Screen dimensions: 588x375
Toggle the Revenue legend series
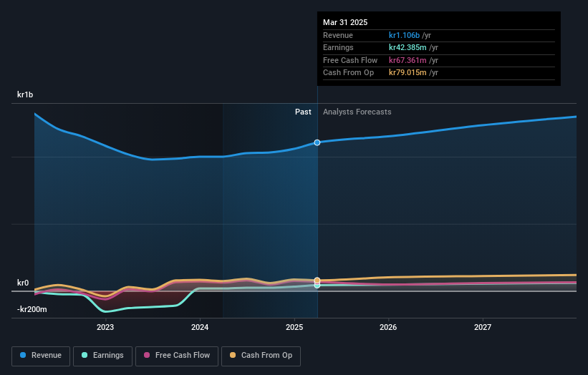click(x=41, y=356)
